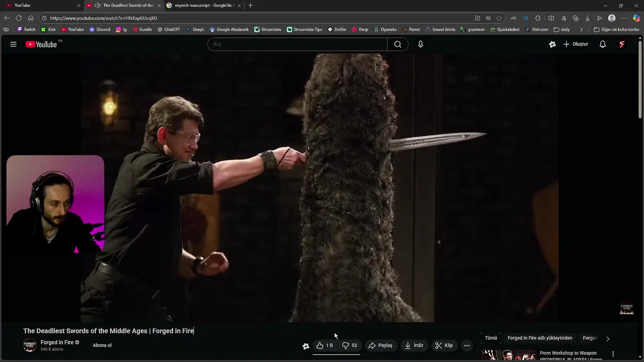Open the 'daily' bookmarks folder
This screenshot has height=362, width=644.
click(x=561, y=30)
